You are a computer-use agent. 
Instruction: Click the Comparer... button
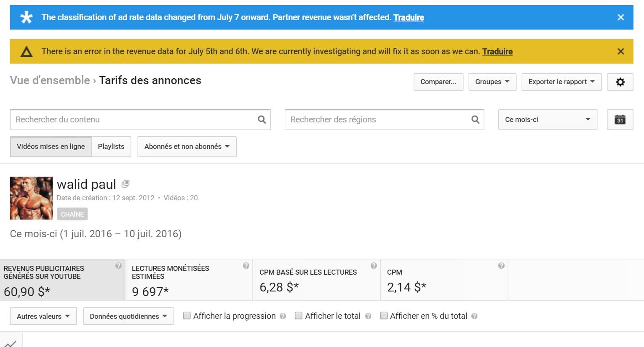pos(438,82)
